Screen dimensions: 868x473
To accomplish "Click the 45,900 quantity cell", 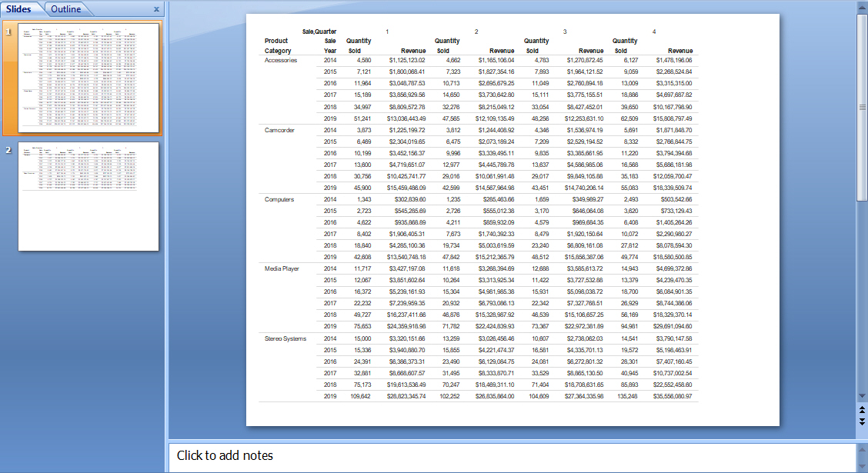I will pyautogui.click(x=362, y=188).
